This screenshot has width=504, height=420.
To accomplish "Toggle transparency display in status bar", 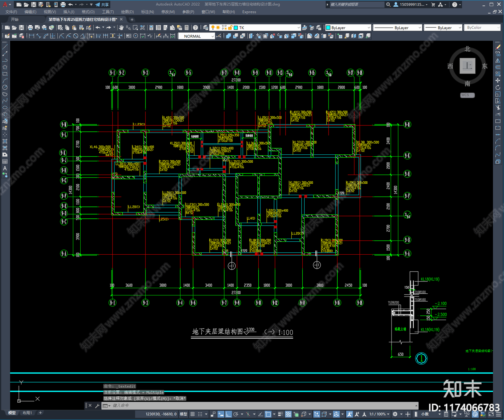I will (288, 414).
